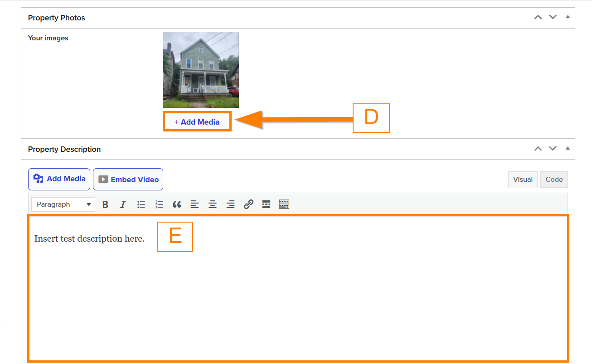
Task: Open the Paragraph format dropdown
Action: point(63,204)
